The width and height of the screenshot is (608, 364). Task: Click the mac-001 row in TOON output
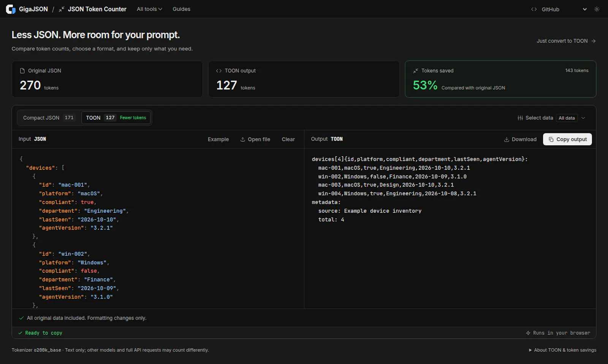tap(394, 168)
